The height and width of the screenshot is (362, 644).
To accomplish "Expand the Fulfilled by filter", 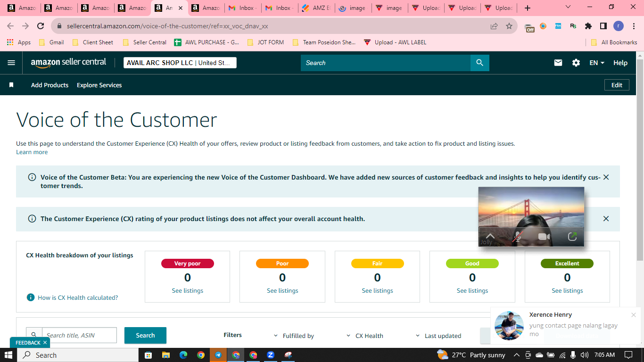I will (294, 336).
